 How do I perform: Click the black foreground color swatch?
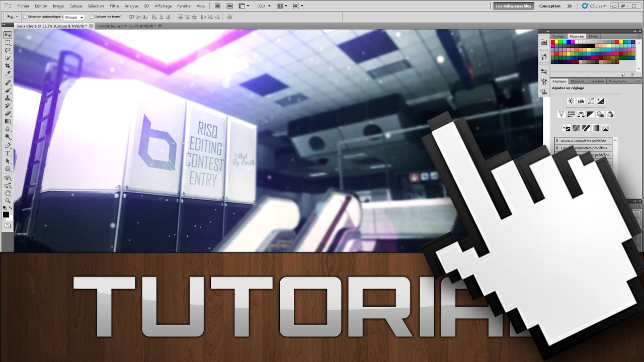(x=6, y=215)
